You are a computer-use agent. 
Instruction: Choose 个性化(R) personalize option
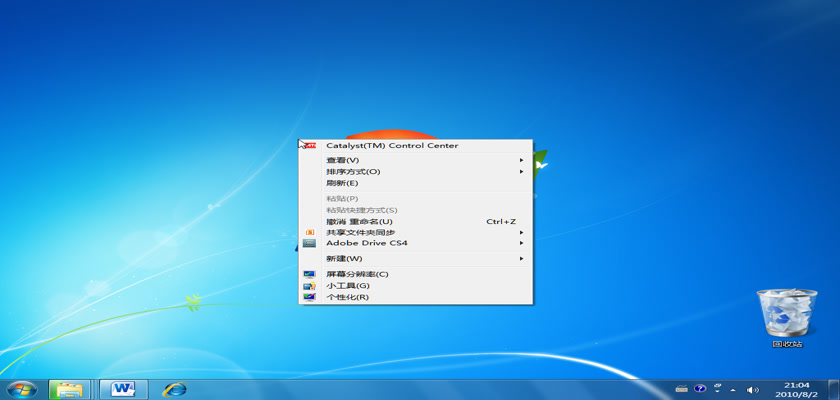click(347, 297)
